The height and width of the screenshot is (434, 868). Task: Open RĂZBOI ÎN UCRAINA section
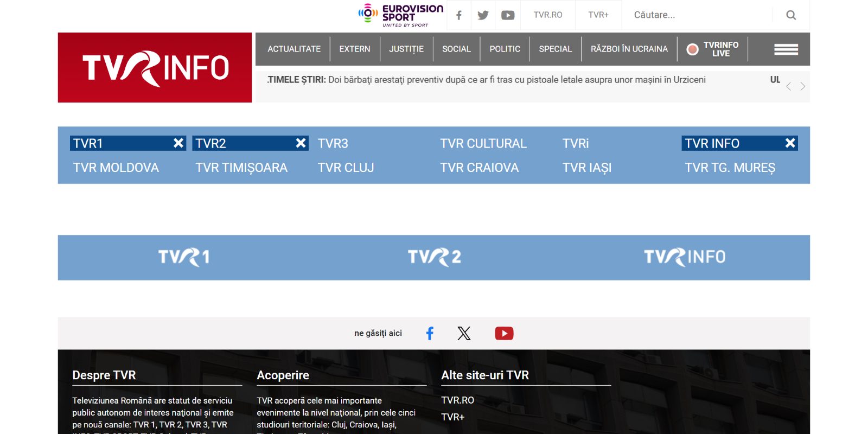pyautogui.click(x=629, y=49)
